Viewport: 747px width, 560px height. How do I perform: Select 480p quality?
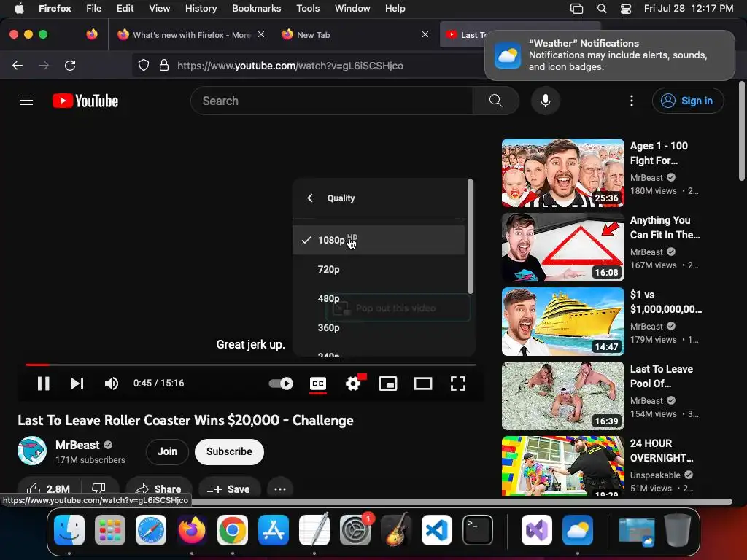pos(379,298)
